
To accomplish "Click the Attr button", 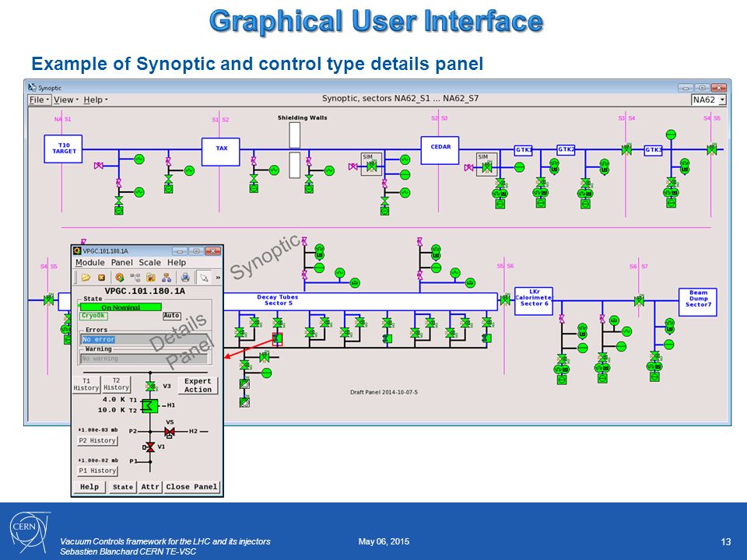I will 150,487.
